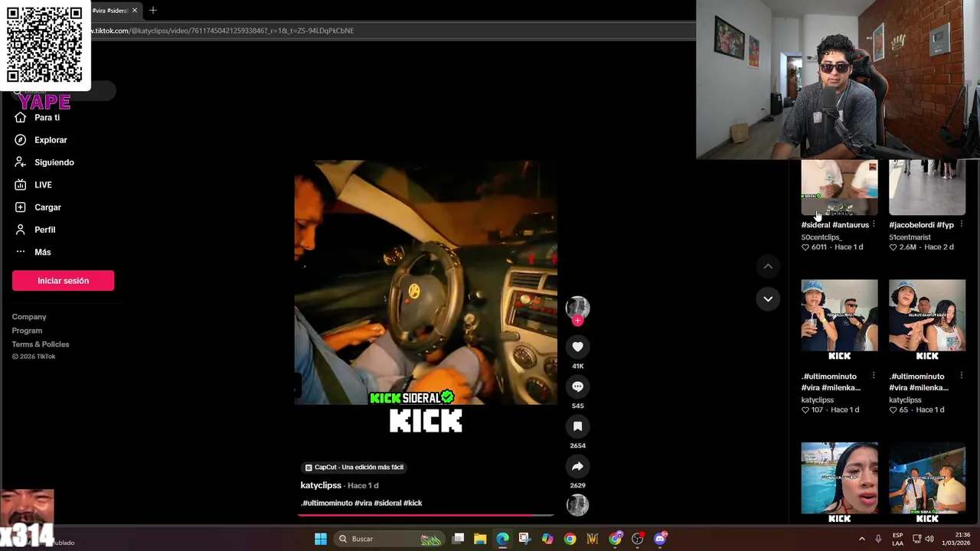Open Windows Start menu
This screenshot has width=980, height=551.
click(x=321, y=539)
